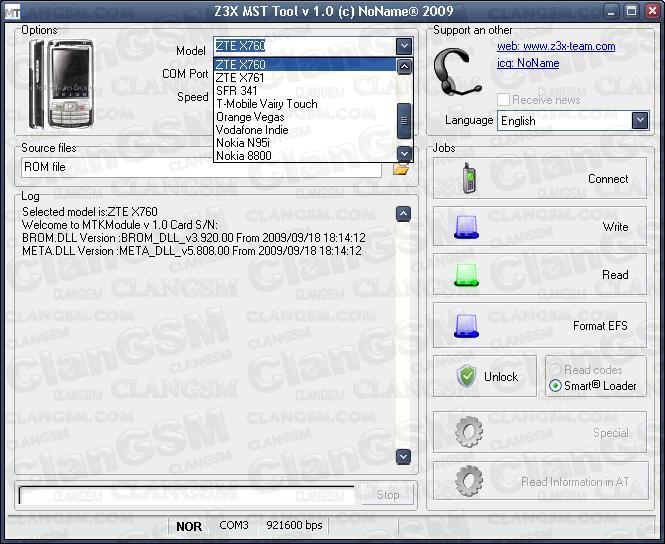Select ZTE X761 in the model list
Viewport: 665px width, 544px height.
coord(305,78)
